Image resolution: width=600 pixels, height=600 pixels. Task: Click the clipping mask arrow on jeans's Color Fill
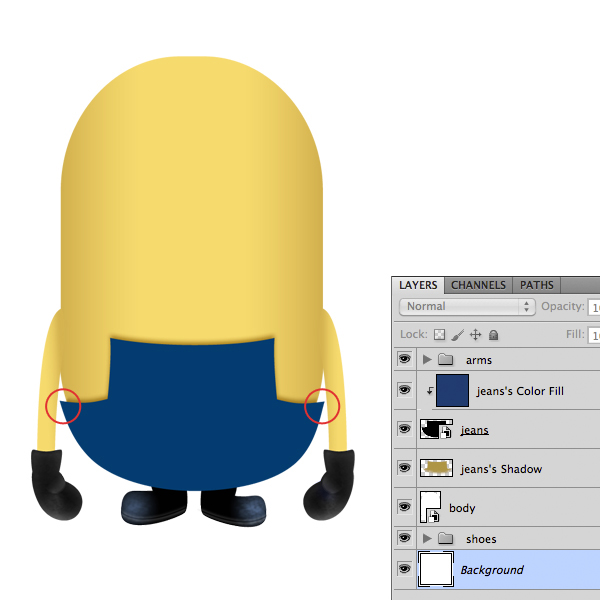click(x=428, y=391)
